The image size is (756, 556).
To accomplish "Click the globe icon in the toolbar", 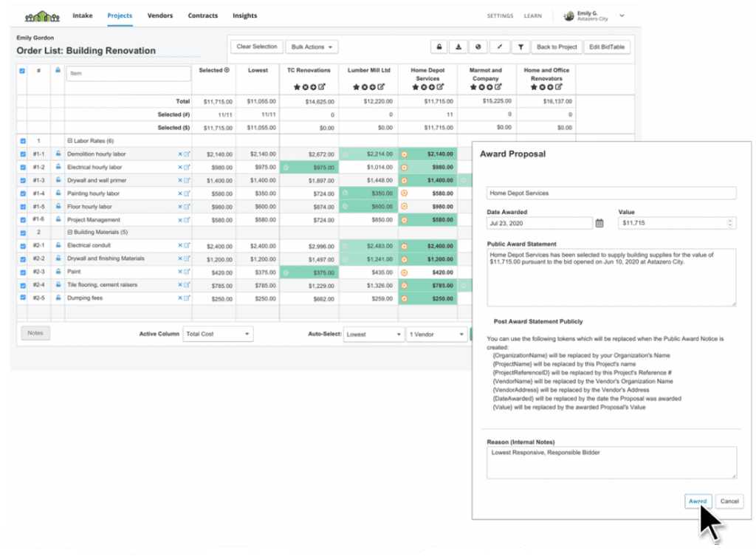I will click(479, 47).
